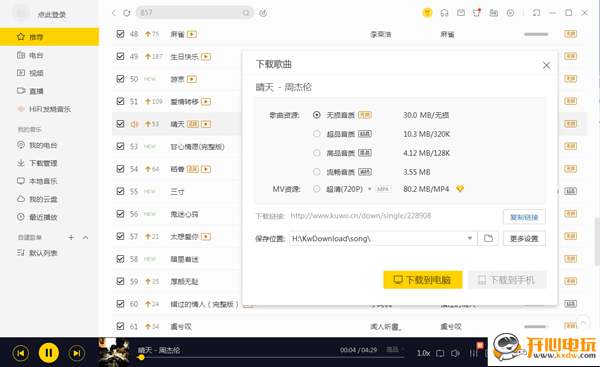Open the MV icon on row 57
This screenshot has width=600, height=367.
click(x=206, y=237)
